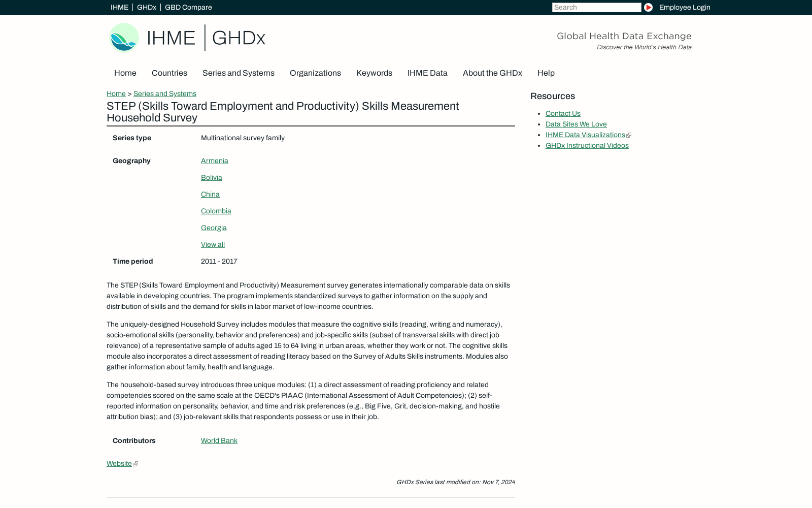This screenshot has width=812, height=508.
Task: Click Series and Systems breadcrumb link
Action: click(x=165, y=93)
